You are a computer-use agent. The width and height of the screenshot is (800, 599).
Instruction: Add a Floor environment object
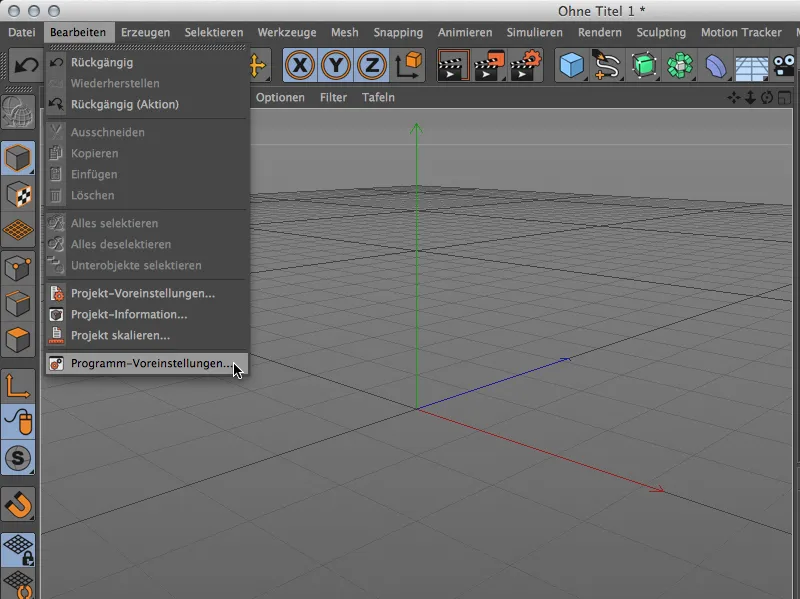click(x=752, y=65)
